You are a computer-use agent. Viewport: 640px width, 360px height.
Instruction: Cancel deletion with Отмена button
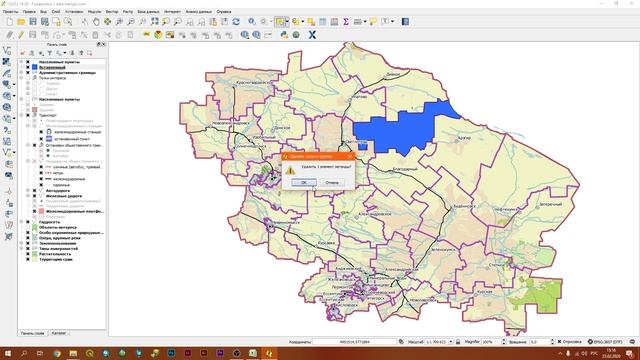coord(332,182)
